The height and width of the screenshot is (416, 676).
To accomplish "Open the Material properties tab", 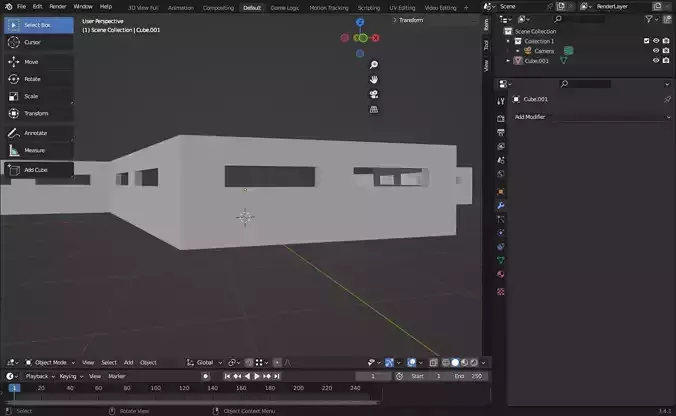I will [501, 274].
